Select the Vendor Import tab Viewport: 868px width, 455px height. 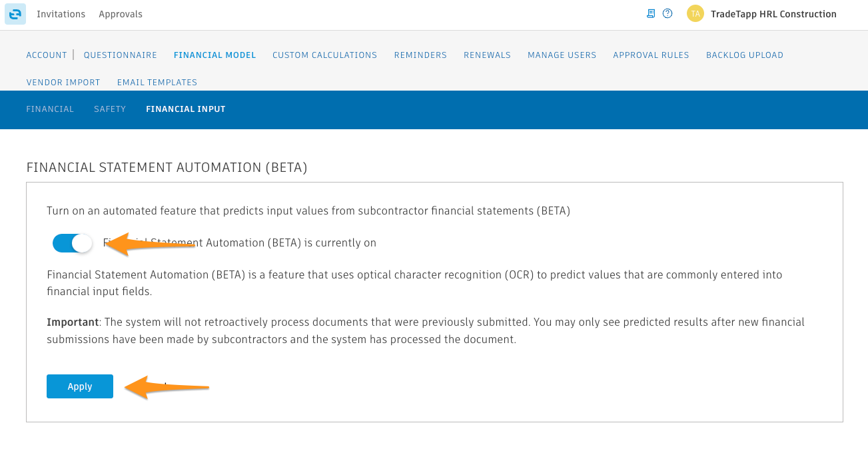tap(63, 83)
